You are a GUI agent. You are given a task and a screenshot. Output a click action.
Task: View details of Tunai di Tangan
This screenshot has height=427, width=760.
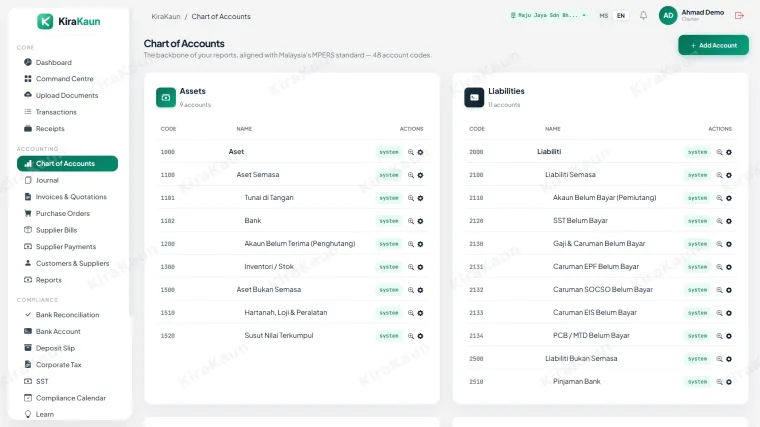pyautogui.click(x=411, y=198)
